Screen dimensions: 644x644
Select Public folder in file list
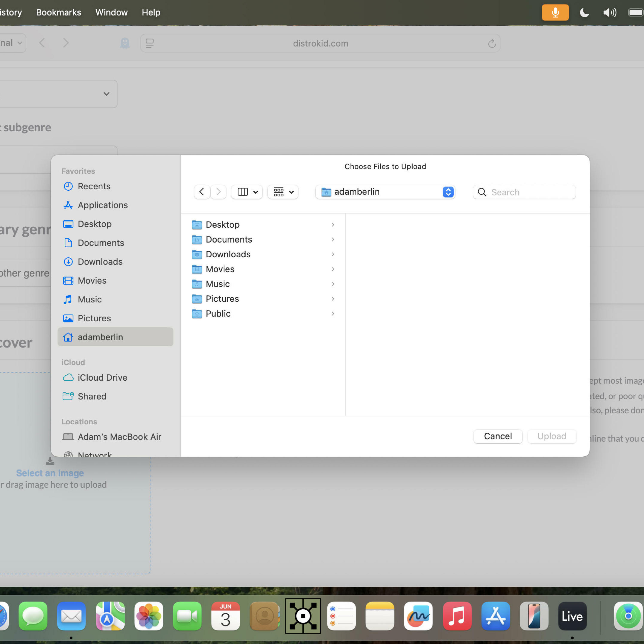[263, 314]
